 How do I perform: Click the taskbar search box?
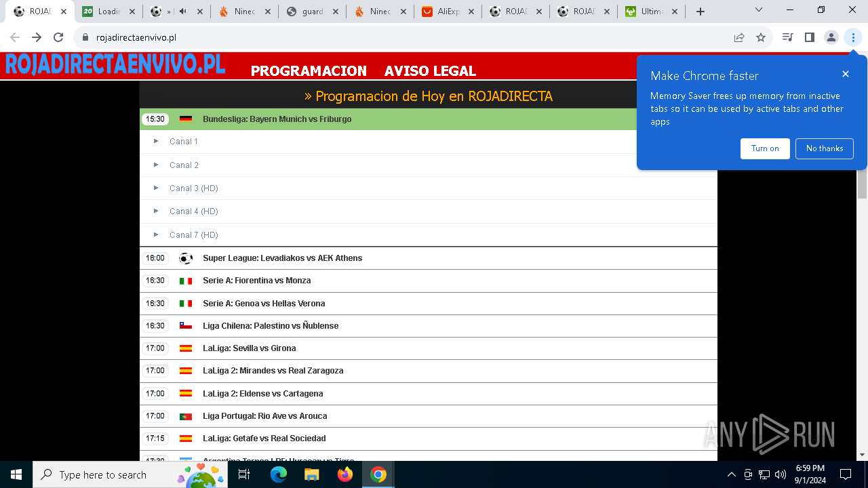point(130,474)
